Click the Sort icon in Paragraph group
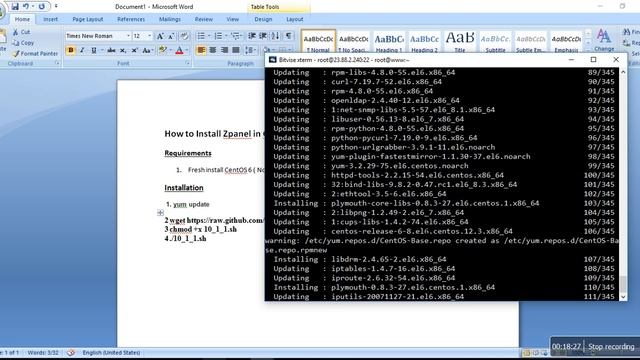The width and height of the screenshot is (640, 360). coord(276,36)
